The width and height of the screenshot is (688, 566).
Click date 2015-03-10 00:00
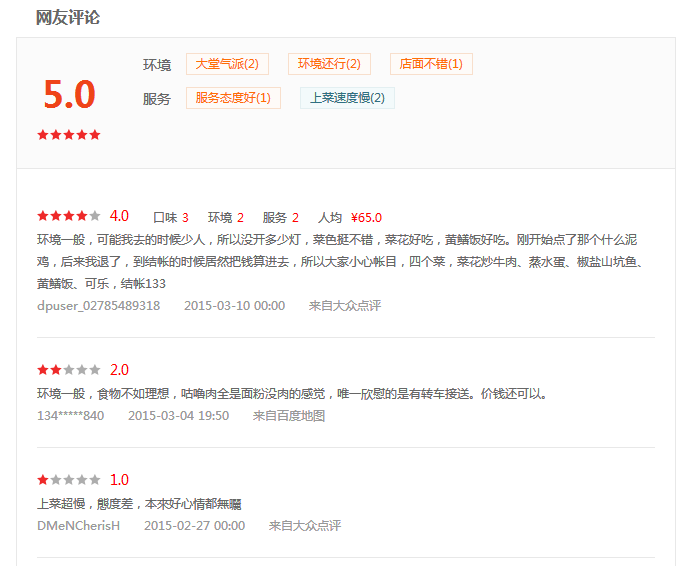[x=235, y=305]
